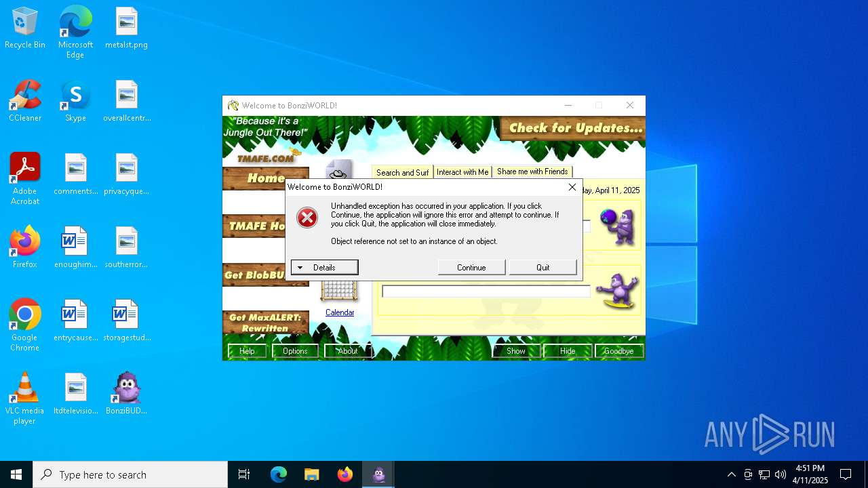This screenshot has height=488, width=868.
Task: Open the Options button
Action: point(295,351)
